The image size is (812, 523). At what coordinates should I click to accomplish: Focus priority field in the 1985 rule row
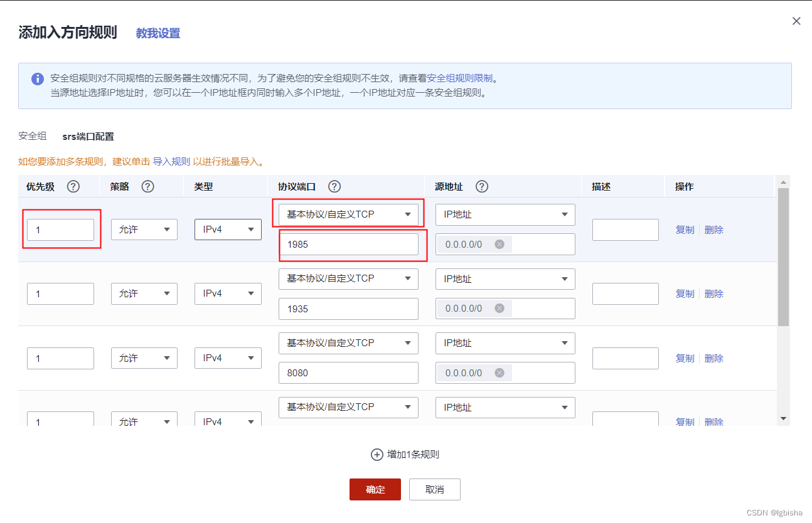point(60,230)
